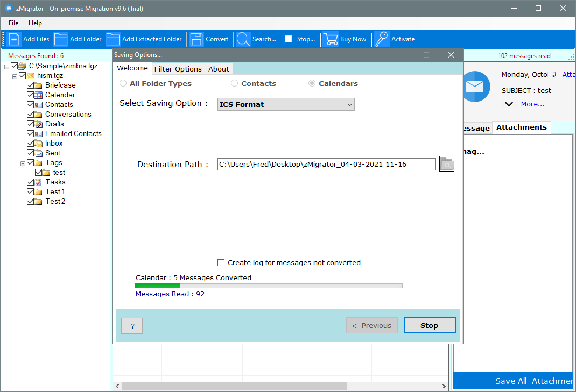Image resolution: width=576 pixels, height=392 pixels.
Task: Select the test subfolder under Tags
Action: pyautogui.click(x=59, y=172)
